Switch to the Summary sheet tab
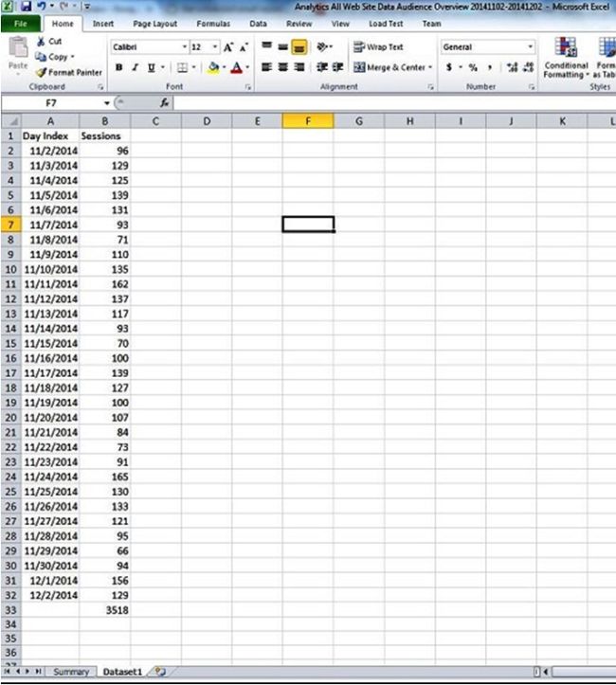The height and width of the screenshot is (685, 616). tap(71, 672)
